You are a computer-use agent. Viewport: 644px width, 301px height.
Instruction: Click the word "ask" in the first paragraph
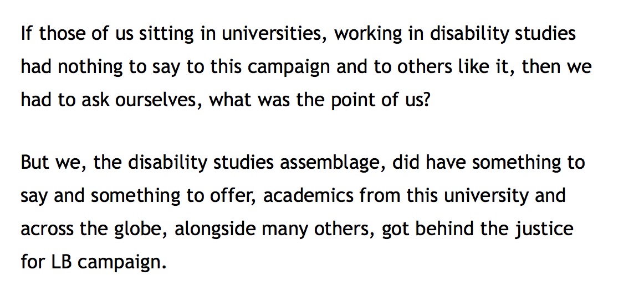click(85, 101)
